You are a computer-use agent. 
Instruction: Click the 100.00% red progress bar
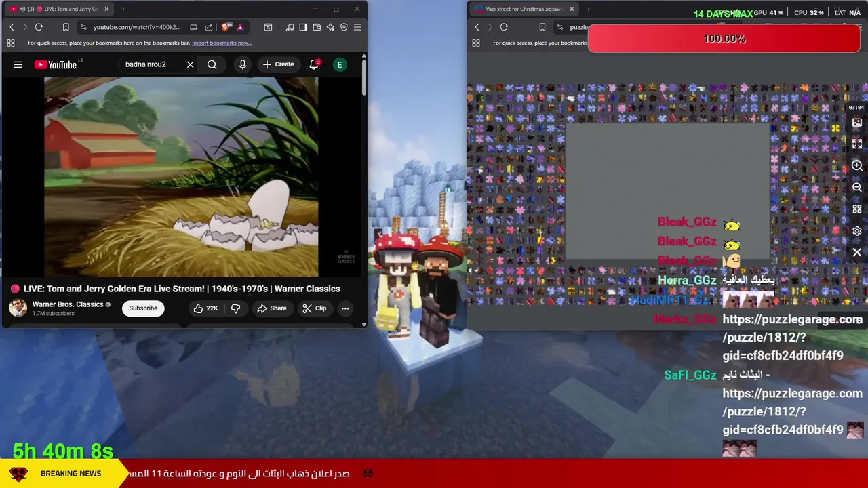(x=724, y=39)
